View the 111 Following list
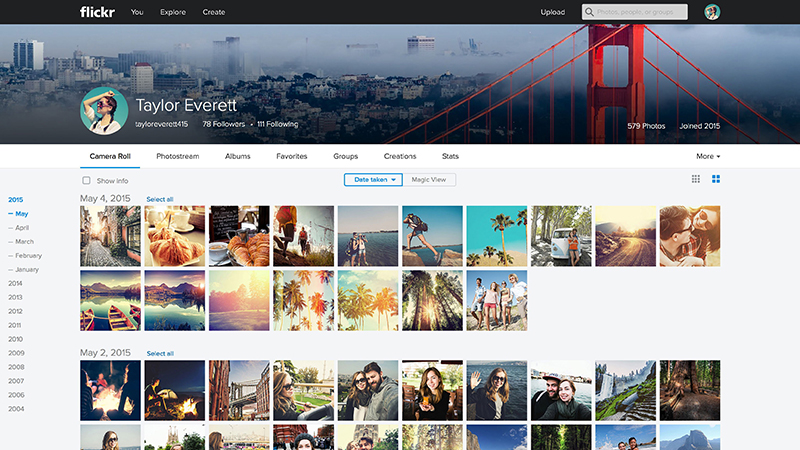This screenshot has height=450, width=800. pos(278,124)
